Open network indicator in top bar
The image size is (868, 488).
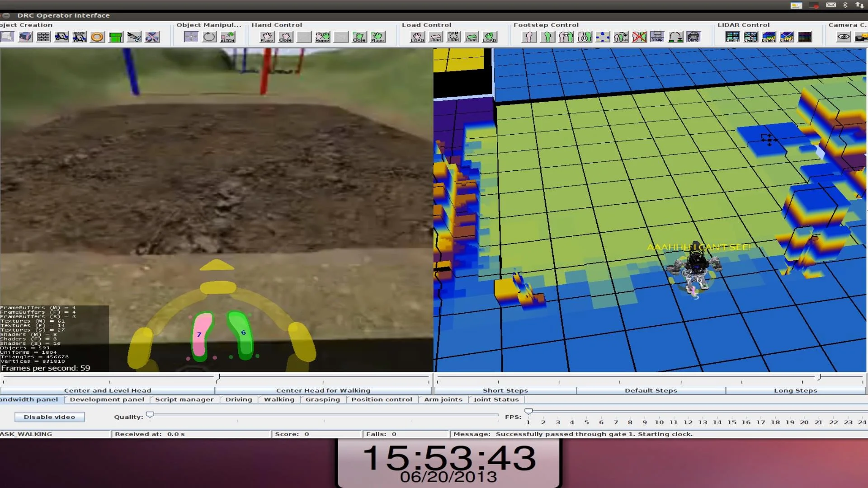(x=859, y=5)
